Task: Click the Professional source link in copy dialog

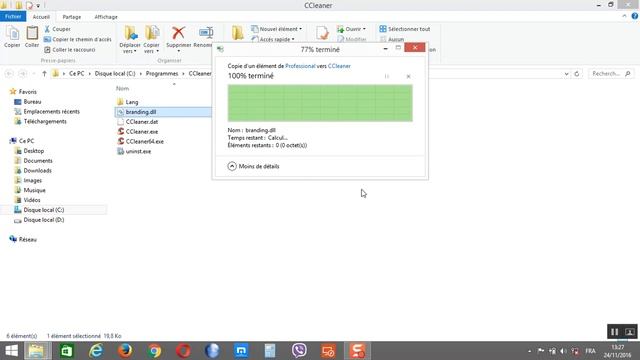Action: click(x=300, y=66)
